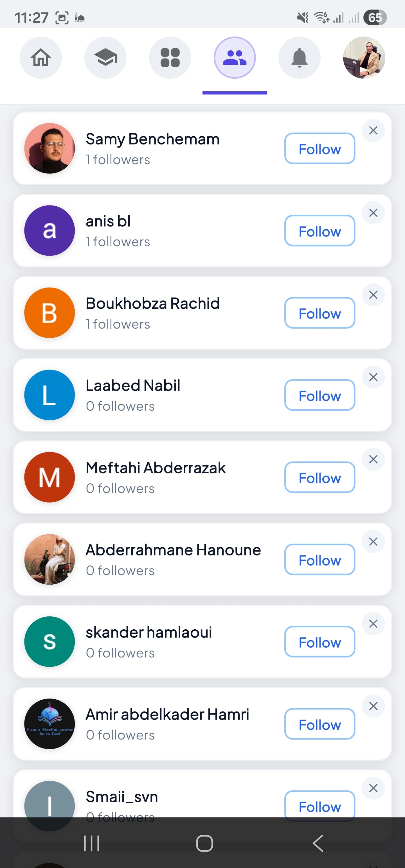This screenshot has width=405, height=868.
Task: Follow Samy Benchemam
Action: 320,149
